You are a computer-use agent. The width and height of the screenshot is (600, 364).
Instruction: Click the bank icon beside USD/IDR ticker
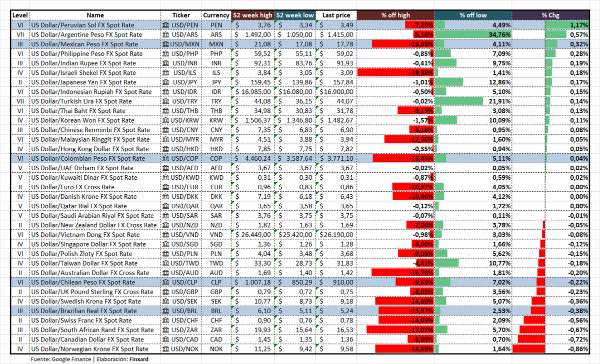click(166, 91)
